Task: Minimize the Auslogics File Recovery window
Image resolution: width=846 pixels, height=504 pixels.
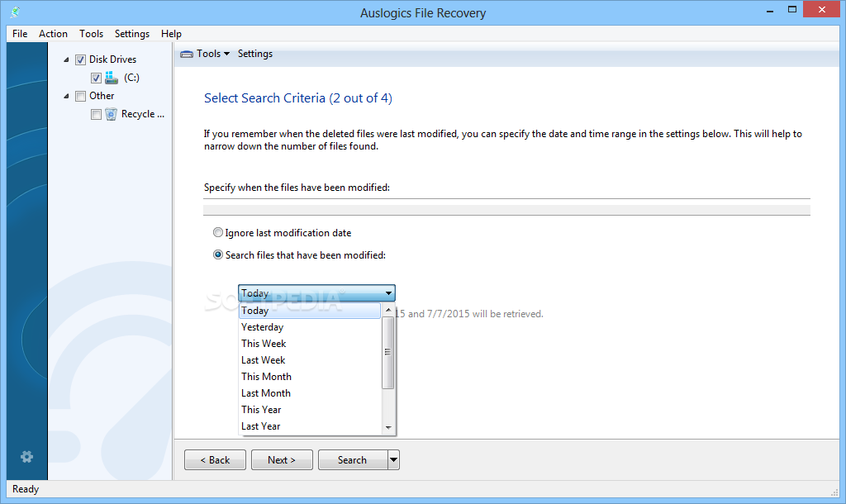Action: pos(770,10)
